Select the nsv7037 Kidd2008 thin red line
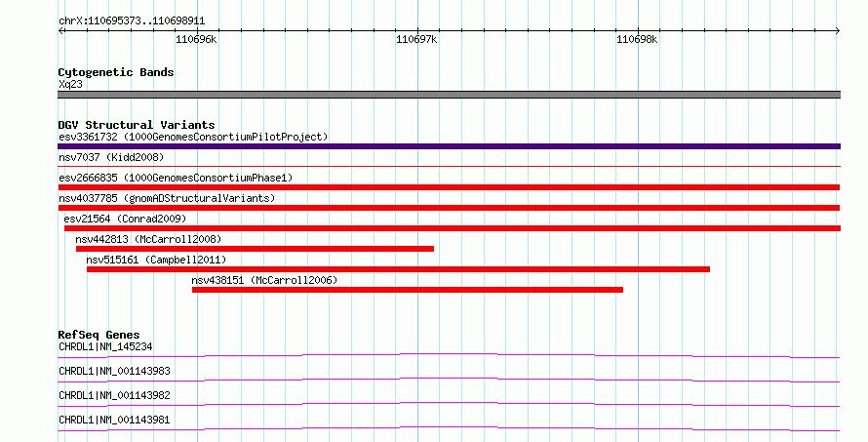The width and height of the screenshot is (868, 442). [x=449, y=166]
